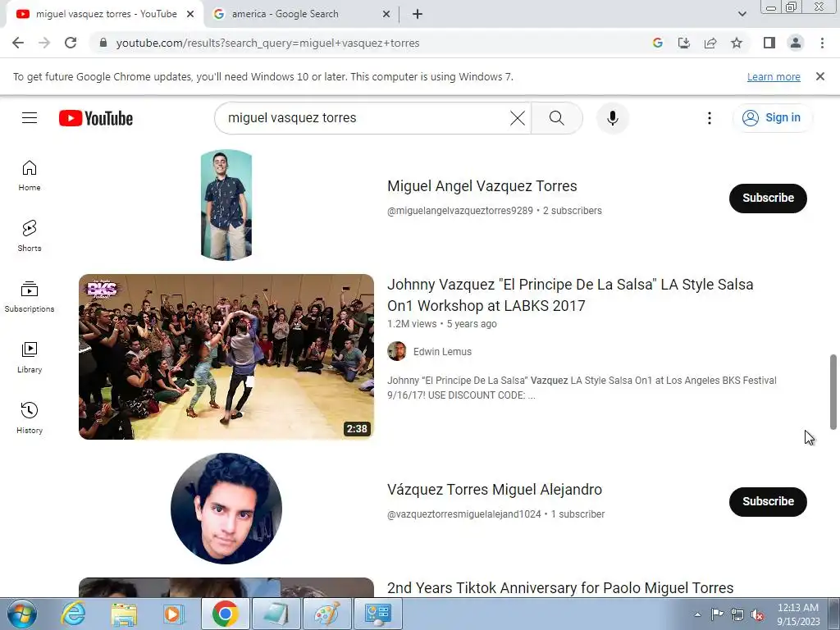
Task: Open the Johnny Vazquez salsa workshop title
Action: pos(570,294)
